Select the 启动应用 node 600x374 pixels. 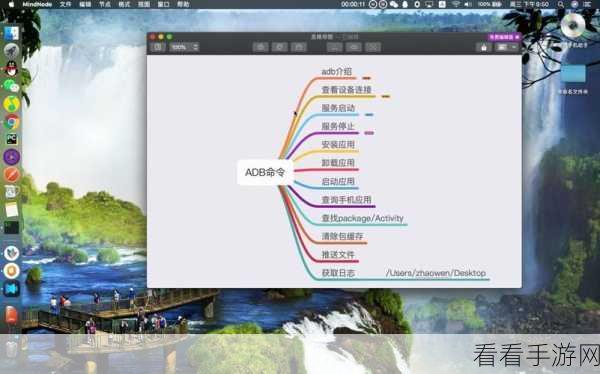coord(338,181)
